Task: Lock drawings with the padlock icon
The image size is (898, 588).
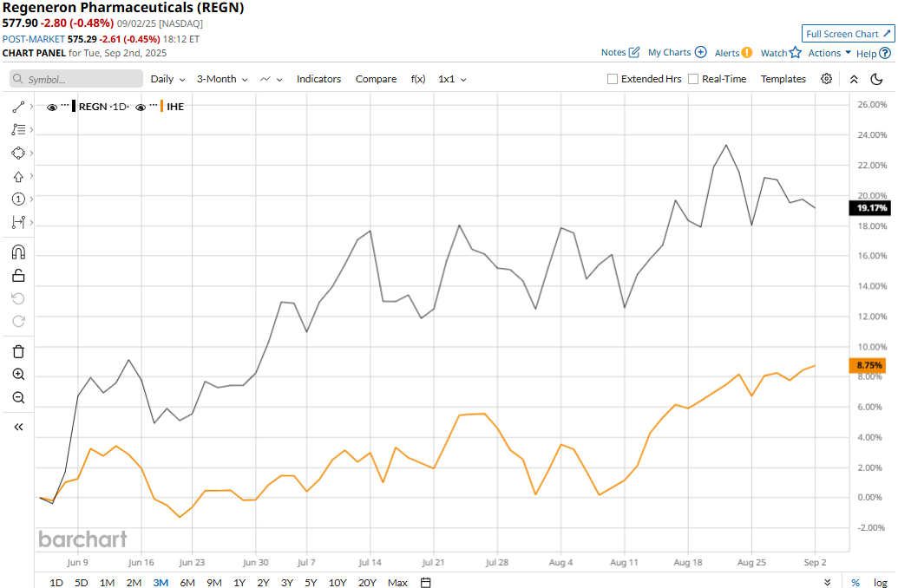Action: tap(18, 276)
